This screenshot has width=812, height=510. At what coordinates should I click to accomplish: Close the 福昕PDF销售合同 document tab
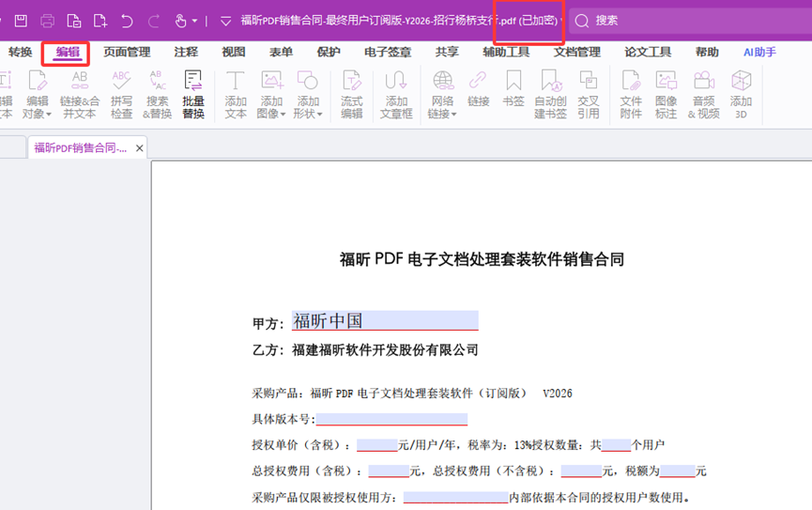[140, 148]
